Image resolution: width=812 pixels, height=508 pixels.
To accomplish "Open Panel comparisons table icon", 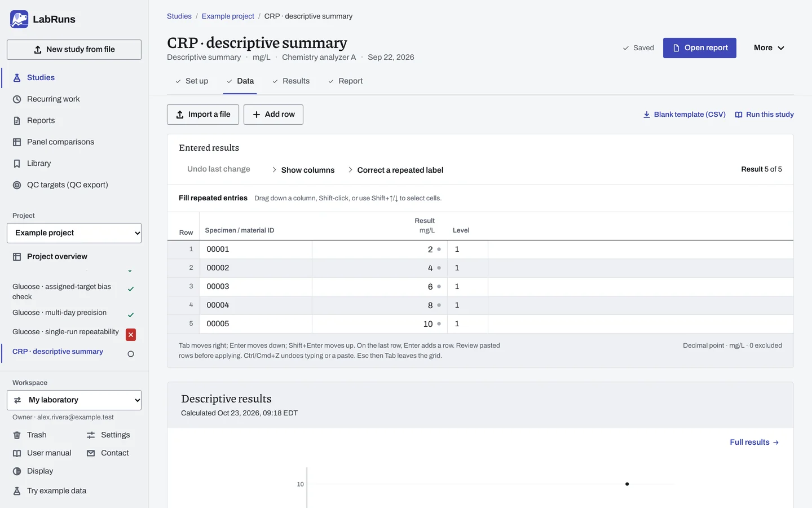I will click(x=17, y=142).
